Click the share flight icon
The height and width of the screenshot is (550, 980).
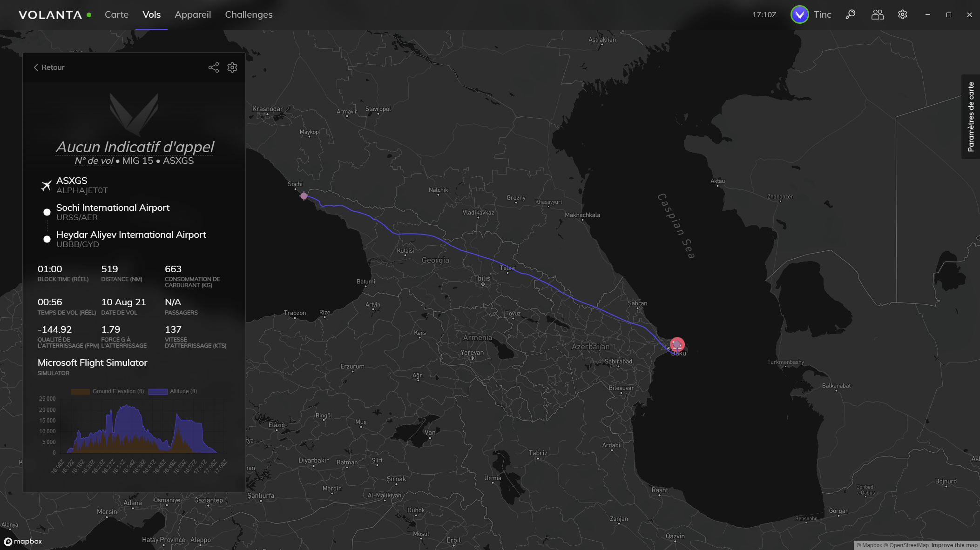coord(213,67)
